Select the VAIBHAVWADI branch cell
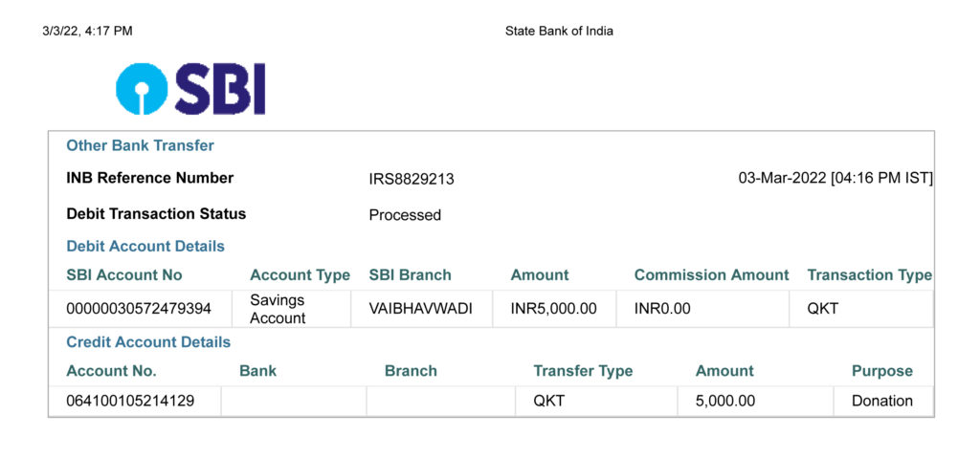This screenshot has width=980, height=458. (422, 309)
